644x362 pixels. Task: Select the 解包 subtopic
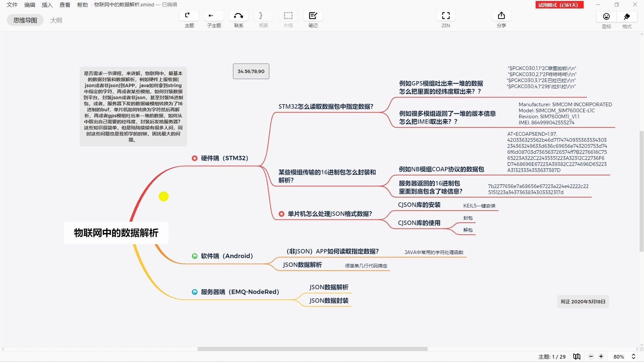point(468,230)
